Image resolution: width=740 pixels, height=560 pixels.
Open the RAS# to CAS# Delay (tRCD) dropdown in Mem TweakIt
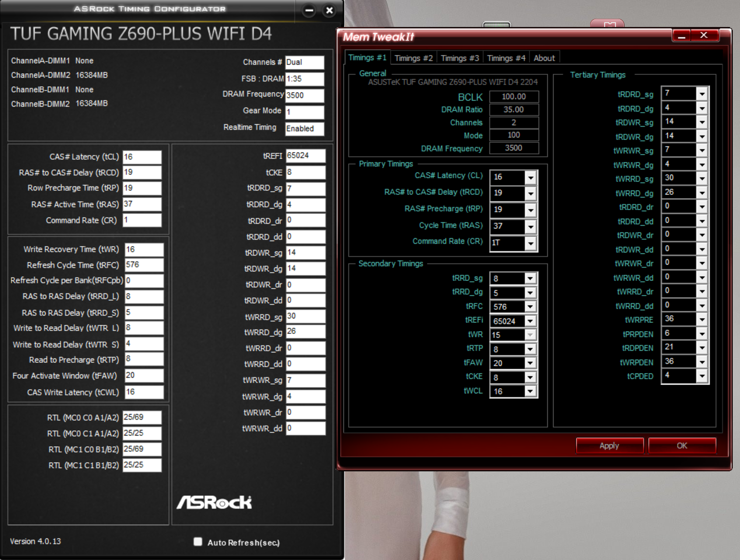tap(530, 193)
